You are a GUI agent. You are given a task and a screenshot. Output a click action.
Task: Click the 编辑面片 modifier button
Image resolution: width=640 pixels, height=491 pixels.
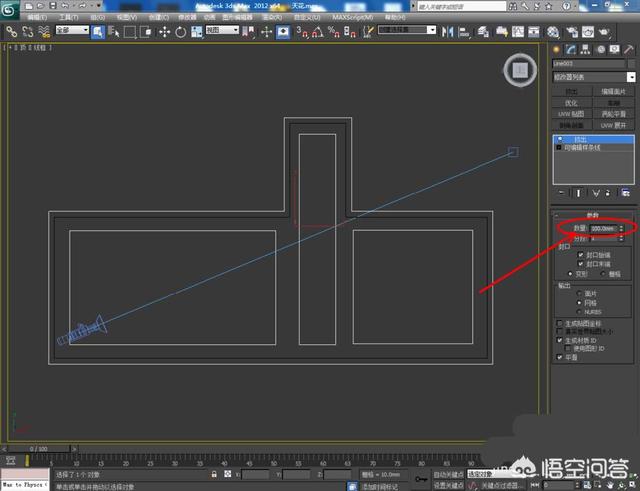click(x=613, y=92)
